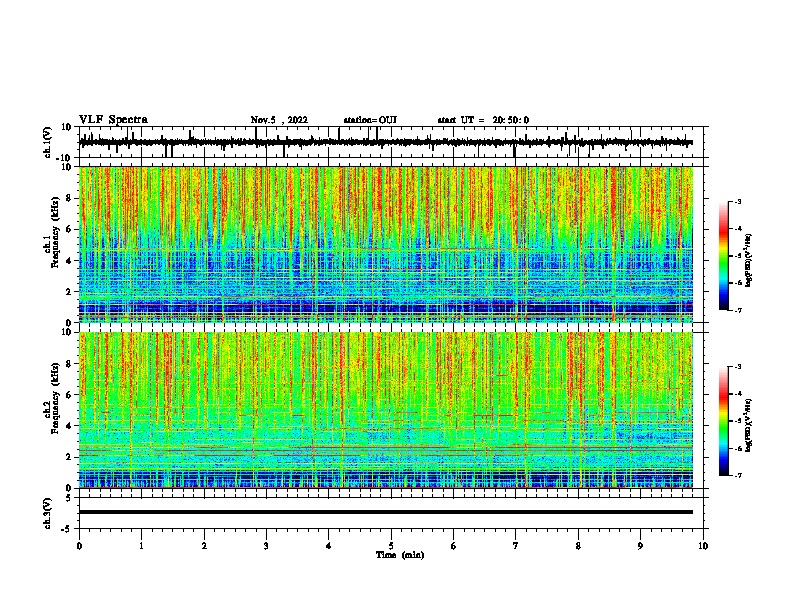Click the '6' frequency tick on ch.1 spectrogram
This screenshot has width=792, height=612.
tap(70, 229)
